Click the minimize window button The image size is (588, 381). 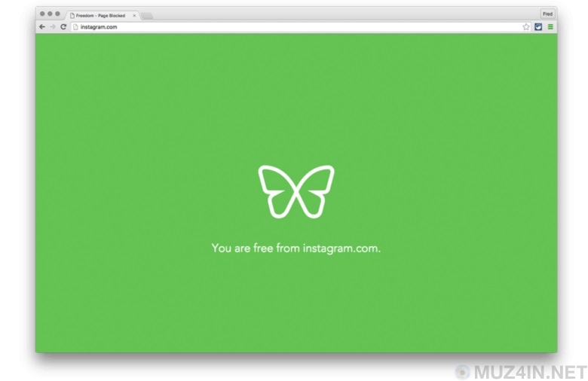tap(50, 14)
